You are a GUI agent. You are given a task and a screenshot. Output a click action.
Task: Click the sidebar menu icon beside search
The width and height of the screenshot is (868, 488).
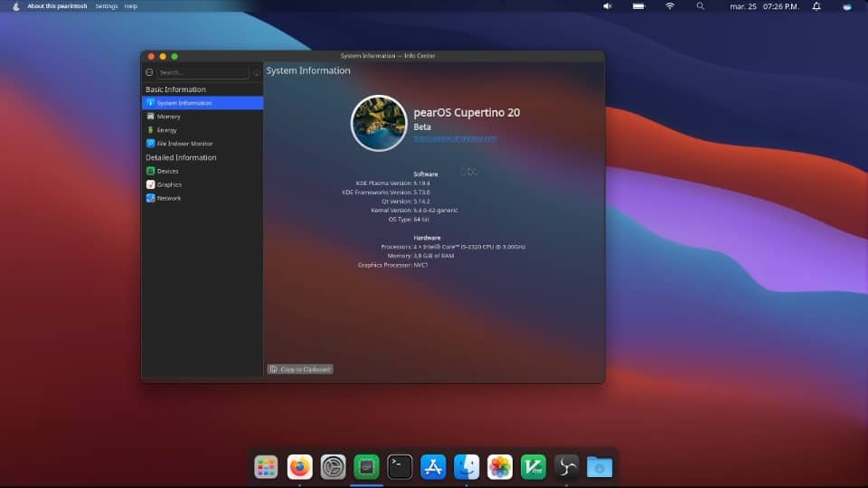[149, 72]
